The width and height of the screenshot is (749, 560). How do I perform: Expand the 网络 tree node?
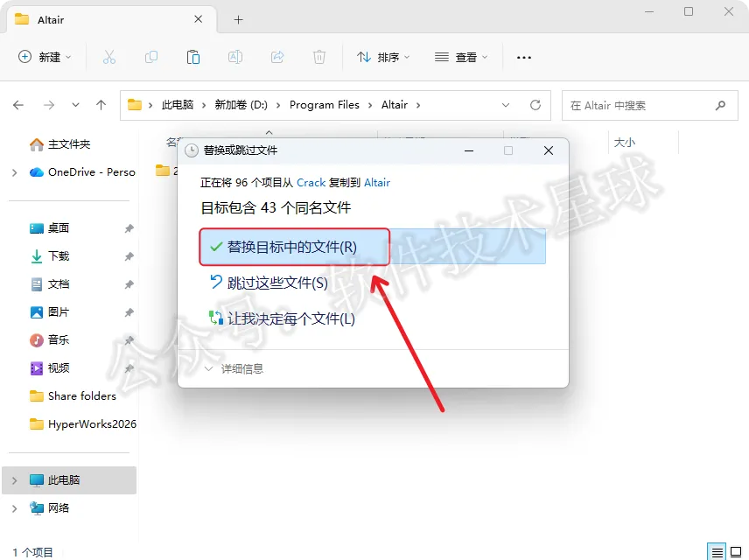click(14, 508)
